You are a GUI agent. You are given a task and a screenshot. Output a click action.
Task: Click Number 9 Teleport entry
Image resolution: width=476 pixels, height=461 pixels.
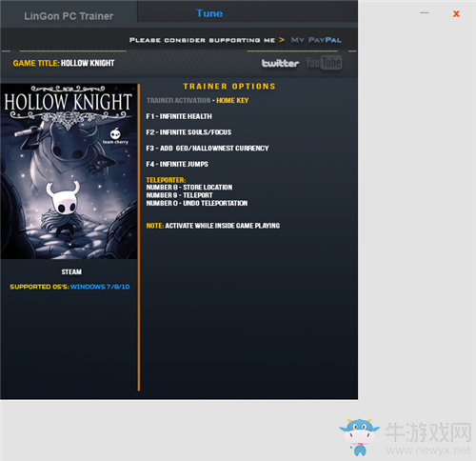click(x=179, y=195)
